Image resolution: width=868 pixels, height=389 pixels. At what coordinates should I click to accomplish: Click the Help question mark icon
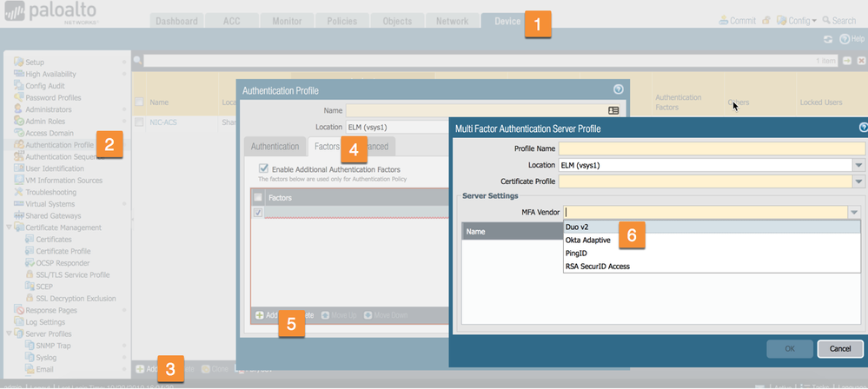click(x=844, y=40)
